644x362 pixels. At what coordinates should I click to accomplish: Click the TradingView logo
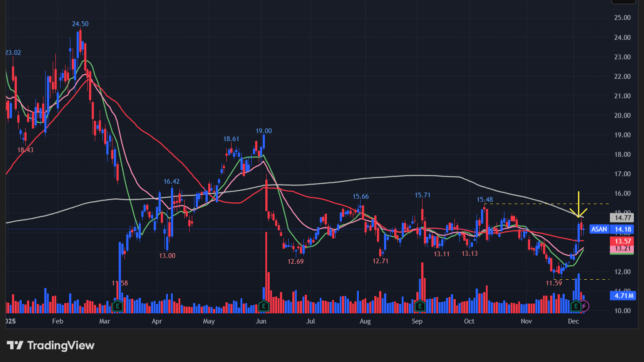click(50, 345)
